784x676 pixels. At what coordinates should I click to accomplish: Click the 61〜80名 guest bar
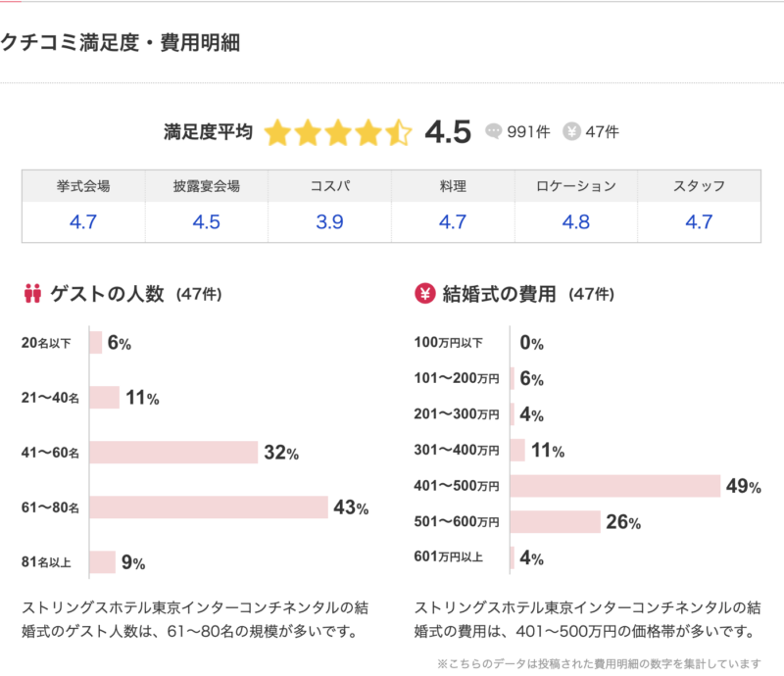point(209,507)
